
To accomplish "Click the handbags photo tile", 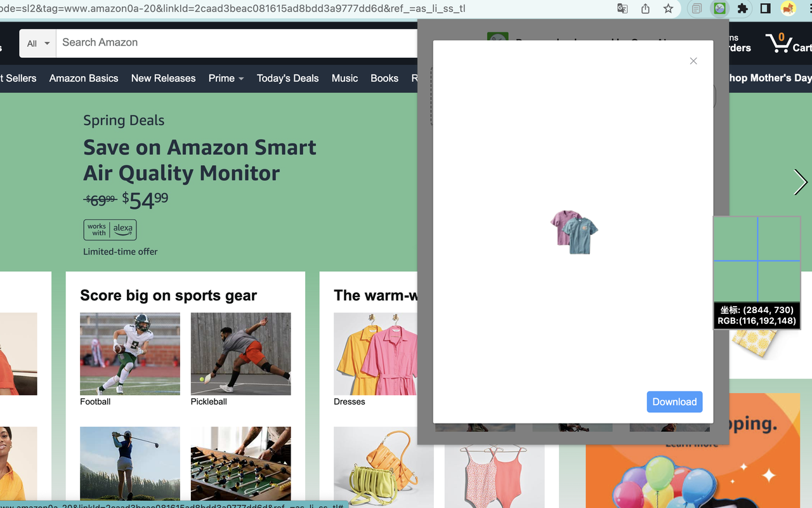I will [384, 467].
